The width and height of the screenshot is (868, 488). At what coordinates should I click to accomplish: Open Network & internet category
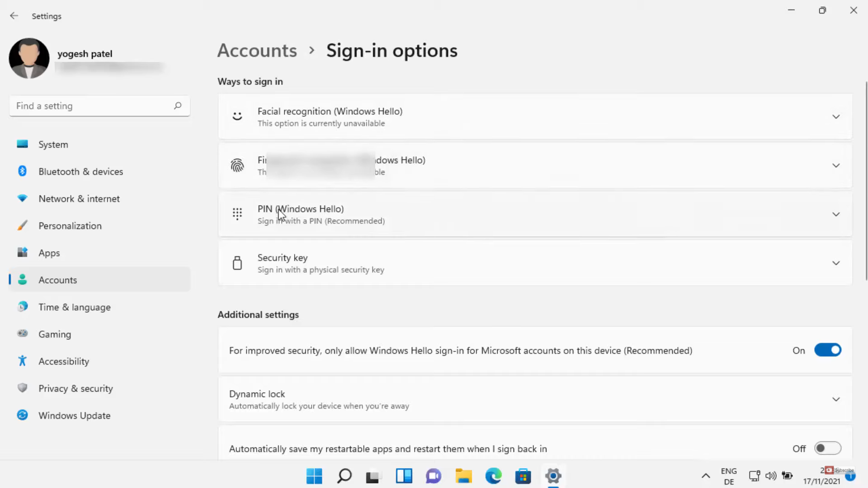coord(99,199)
